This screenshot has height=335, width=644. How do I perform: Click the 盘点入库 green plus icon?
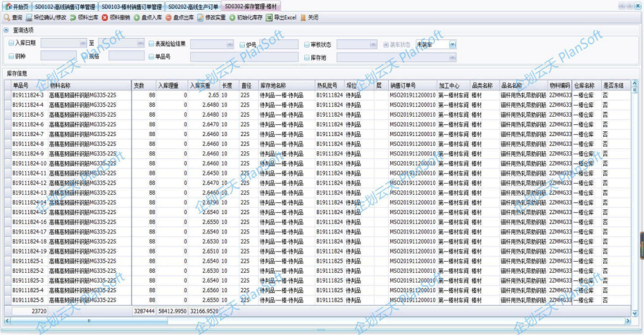point(137,18)
